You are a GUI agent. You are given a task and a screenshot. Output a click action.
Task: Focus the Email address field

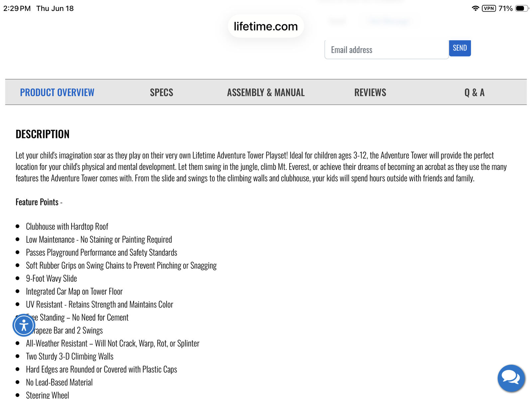387,50
